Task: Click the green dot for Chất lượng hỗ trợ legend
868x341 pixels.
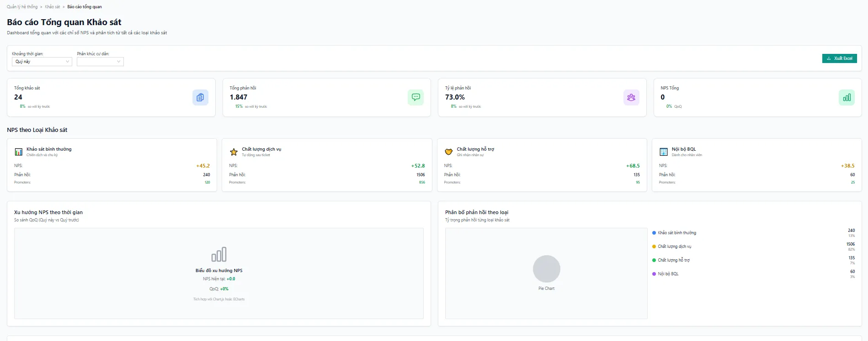Action: click(x=654, y=260)
